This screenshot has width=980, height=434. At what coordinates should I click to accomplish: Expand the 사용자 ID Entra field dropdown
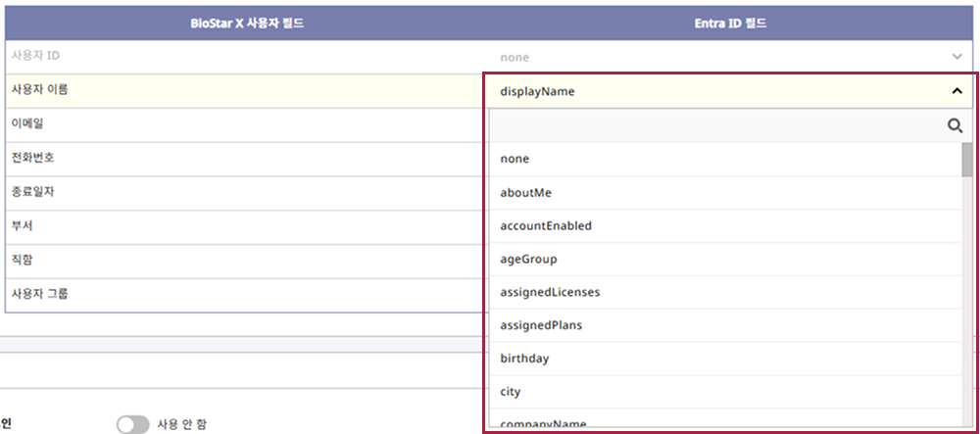[x=956, y=57]
